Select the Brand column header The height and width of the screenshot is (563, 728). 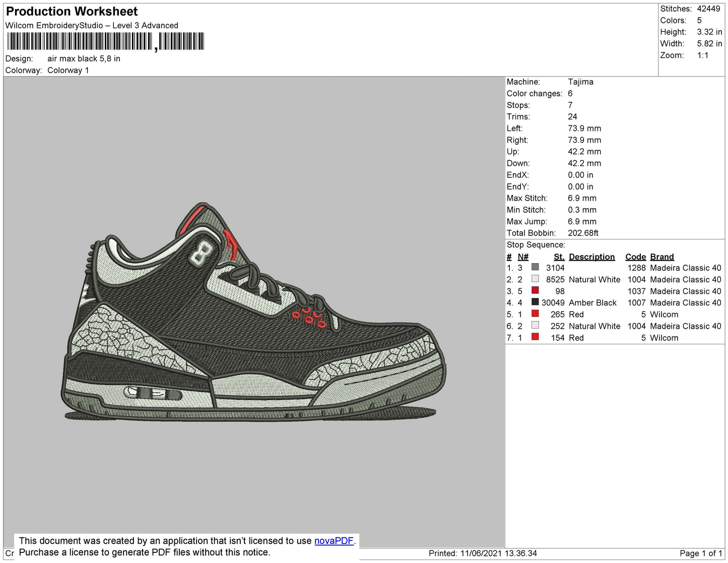tap(661, 257)
